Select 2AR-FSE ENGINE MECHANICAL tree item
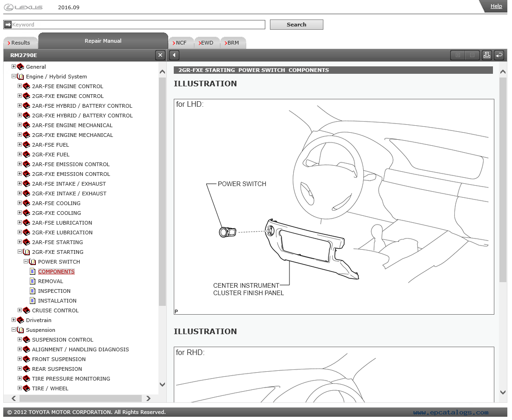Viewport: 512px width, 420px height. tap(72, 125)
